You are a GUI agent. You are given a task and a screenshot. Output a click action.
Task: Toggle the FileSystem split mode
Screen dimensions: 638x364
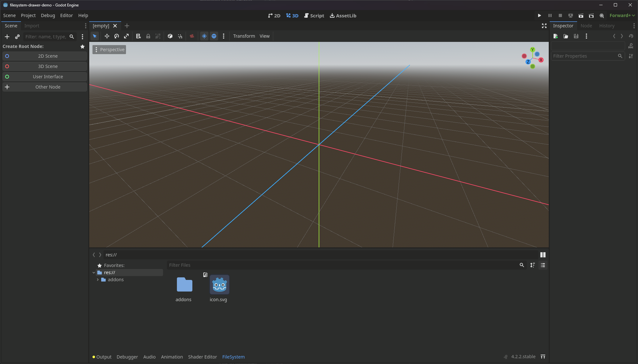(x=543, y=255)
